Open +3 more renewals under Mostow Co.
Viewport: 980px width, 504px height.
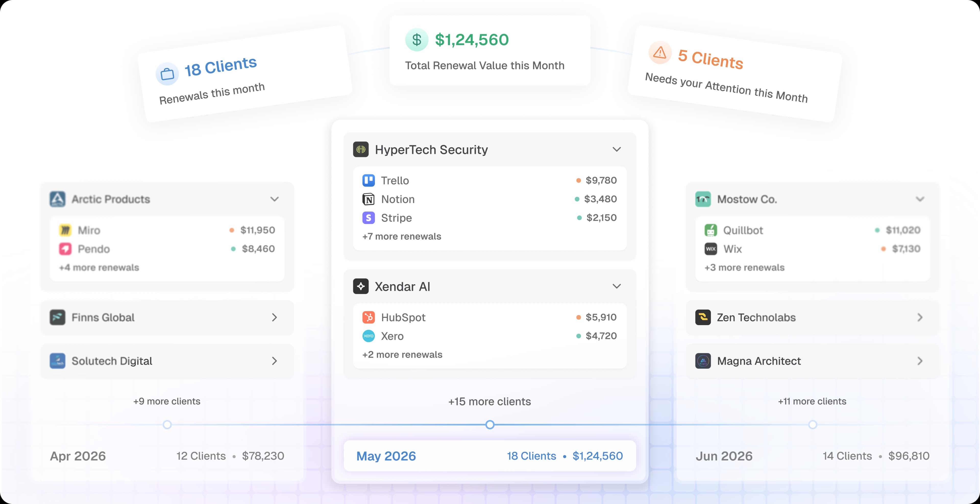click(x=744, y=267)
